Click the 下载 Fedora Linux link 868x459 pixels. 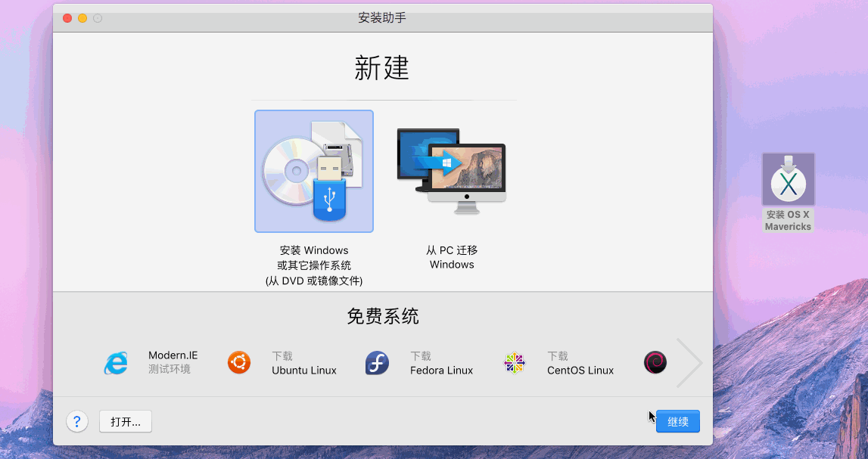click(442, 363)
